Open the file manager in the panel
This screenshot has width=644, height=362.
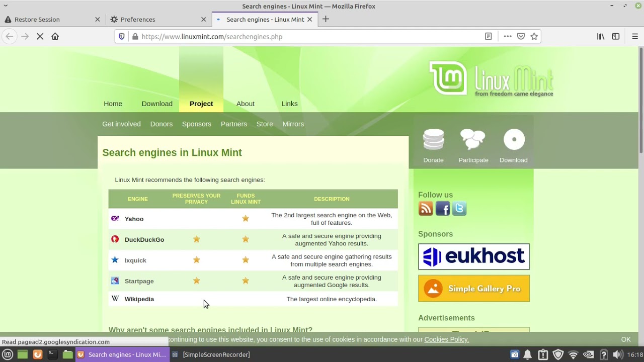pos(67,354)
